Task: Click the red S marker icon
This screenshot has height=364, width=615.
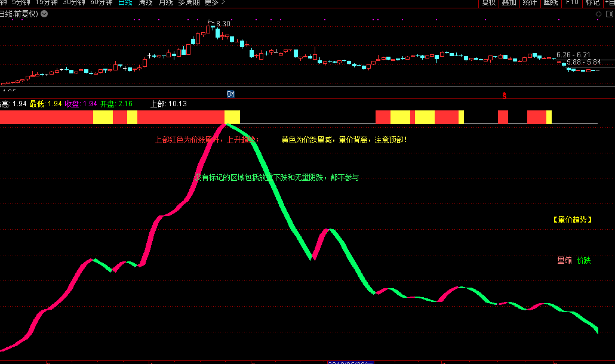Action: 504,94
